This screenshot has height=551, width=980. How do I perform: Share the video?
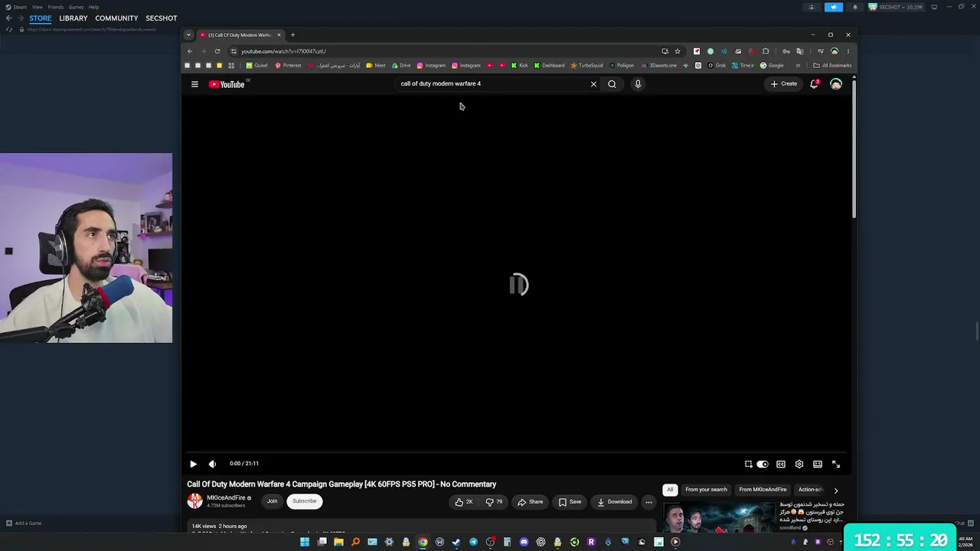531,502
